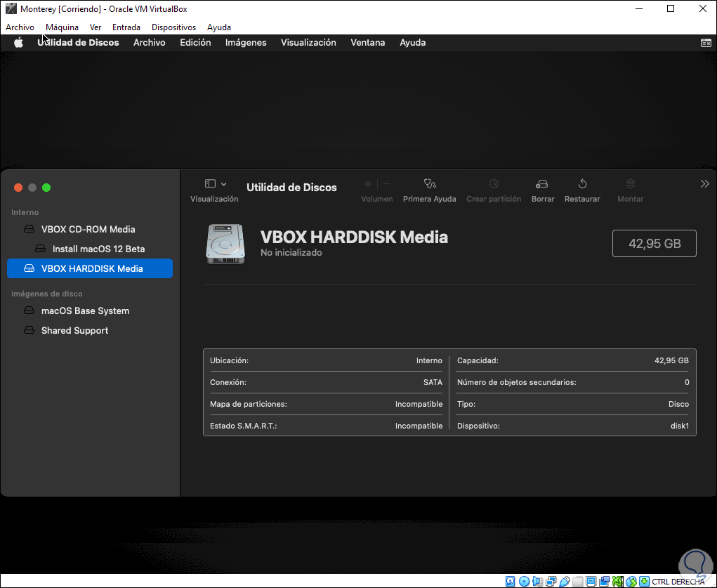This screenshot has height=588, width=717.
Task: Click the CPU activity status bar icon
Action: click(x=618, y=582)
